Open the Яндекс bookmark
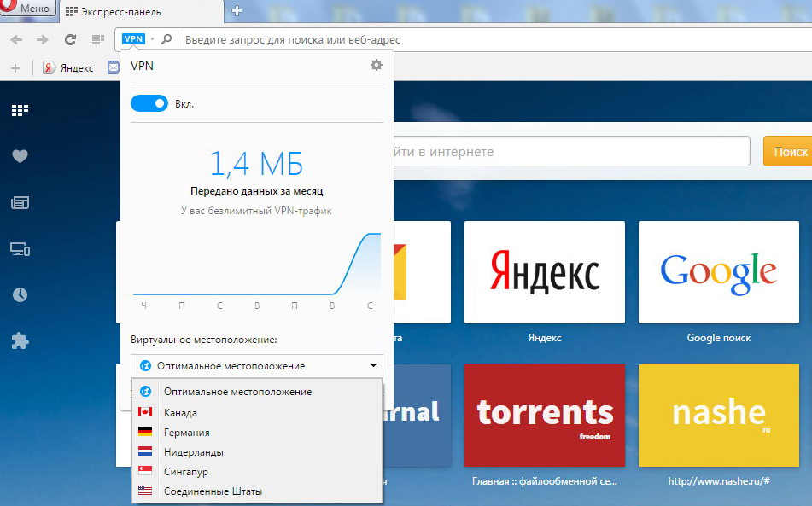Screen dimensions: 812x506 point(68,67)
